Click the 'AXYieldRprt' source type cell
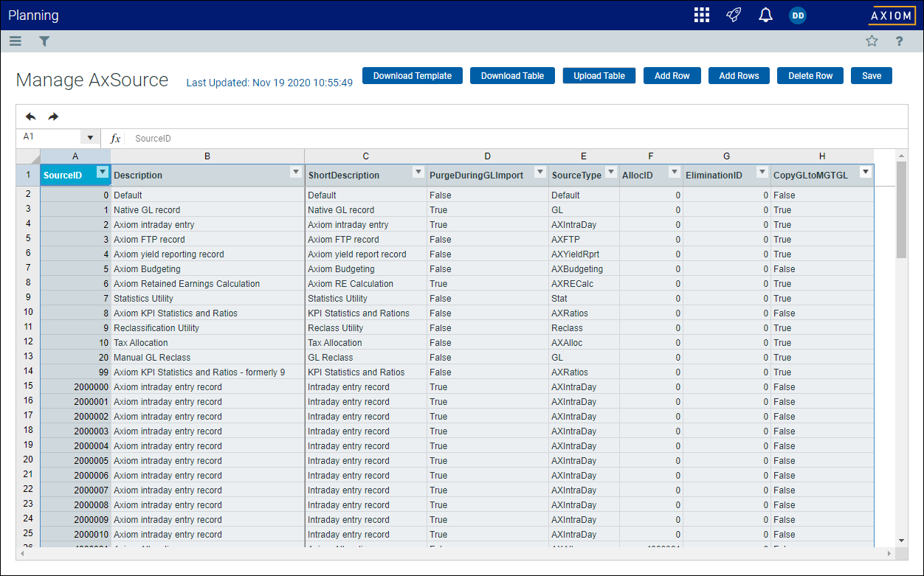This screenshot has height=576, width=924. pyautogui.click(x=584, y=254)
